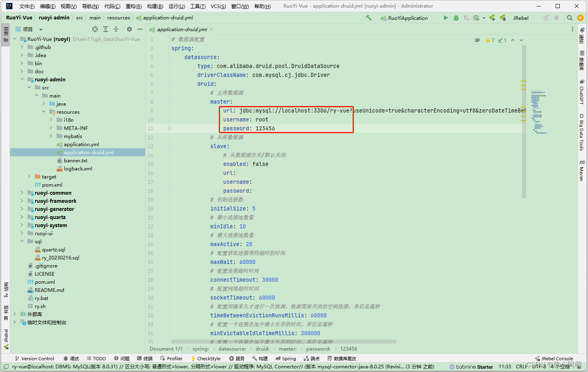588x372 pixels.
Task: Open the 重构(R) menu
Action: 133,6
